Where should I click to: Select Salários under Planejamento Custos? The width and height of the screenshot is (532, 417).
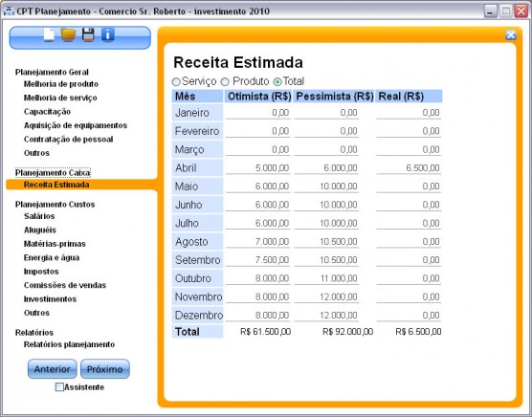coord(39,216)
